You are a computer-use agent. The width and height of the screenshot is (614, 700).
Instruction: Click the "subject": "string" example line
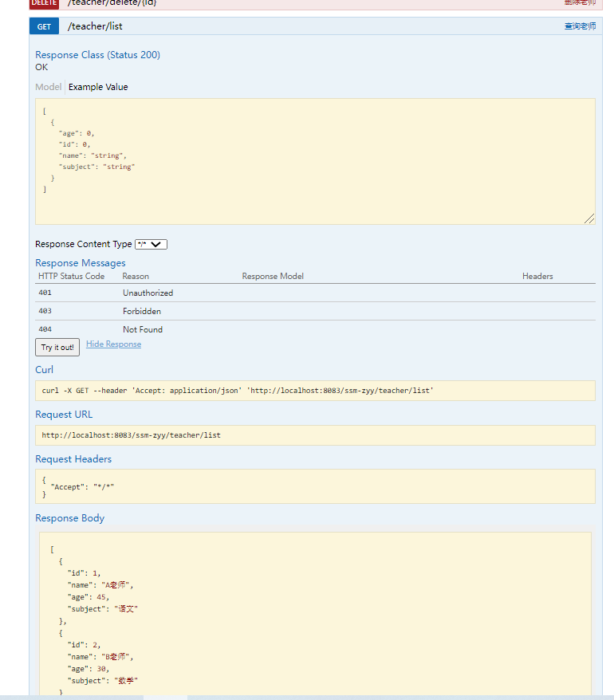coord(96,167)
